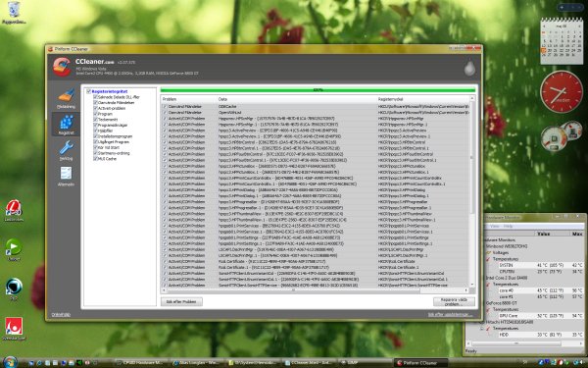Open the Help menu in Hardware Monitor
This screenshot has width=588, height=368.
click(508, 227)
